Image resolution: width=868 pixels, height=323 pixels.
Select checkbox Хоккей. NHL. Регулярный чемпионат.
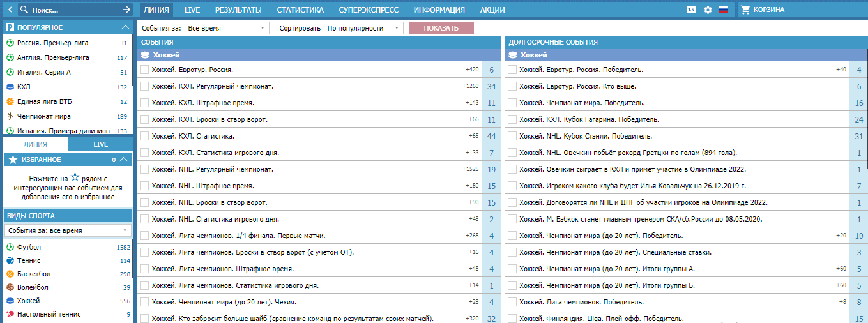coord(144,169)
